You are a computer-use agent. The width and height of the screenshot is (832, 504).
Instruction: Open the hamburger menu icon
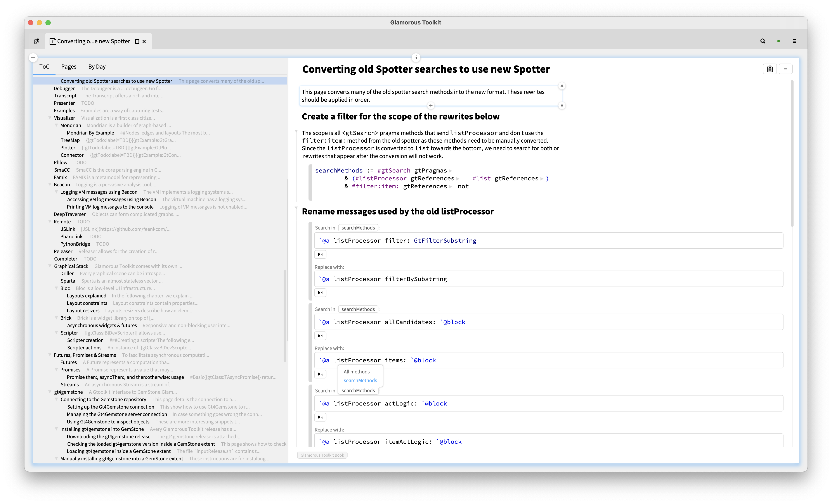pyautogui.click(x=794, y=41)
